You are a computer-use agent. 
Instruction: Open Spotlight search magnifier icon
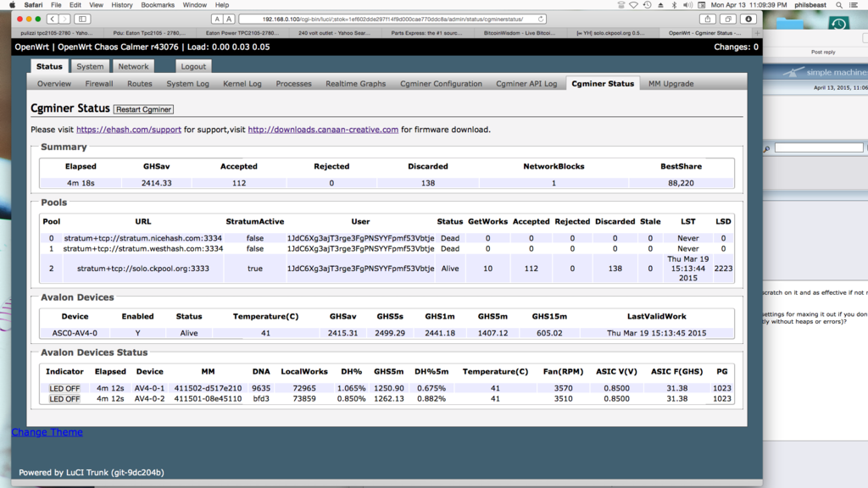(839, 5)
